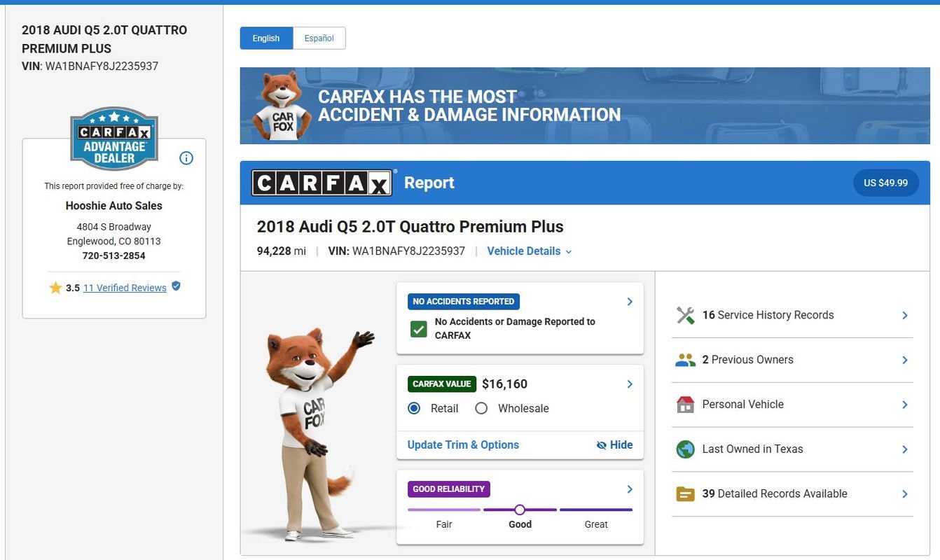Click the CARFAX logo in report header
The height and width of the screenshot is (560, 940).
pyautogui.click(x=322, y=183)
